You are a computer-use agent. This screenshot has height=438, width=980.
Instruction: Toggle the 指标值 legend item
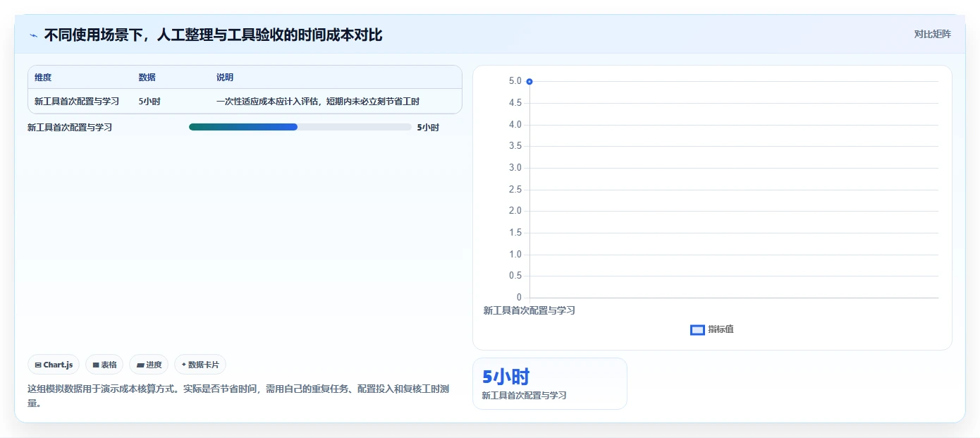[712, 329]
